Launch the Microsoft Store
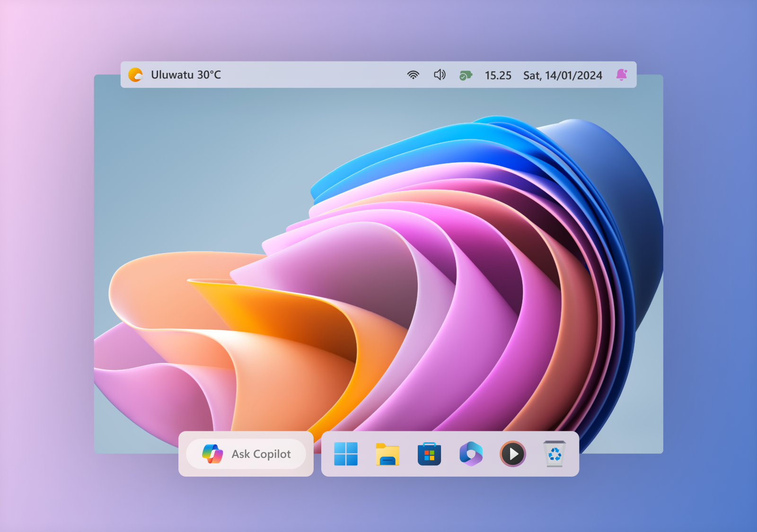 click(429, 454)
